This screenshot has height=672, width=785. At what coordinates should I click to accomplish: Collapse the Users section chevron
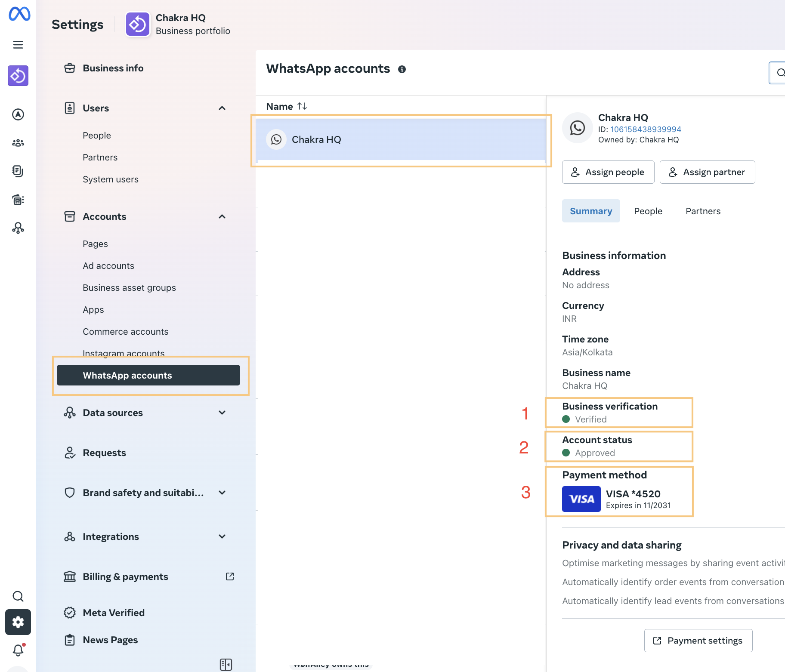tap(222, 108)
